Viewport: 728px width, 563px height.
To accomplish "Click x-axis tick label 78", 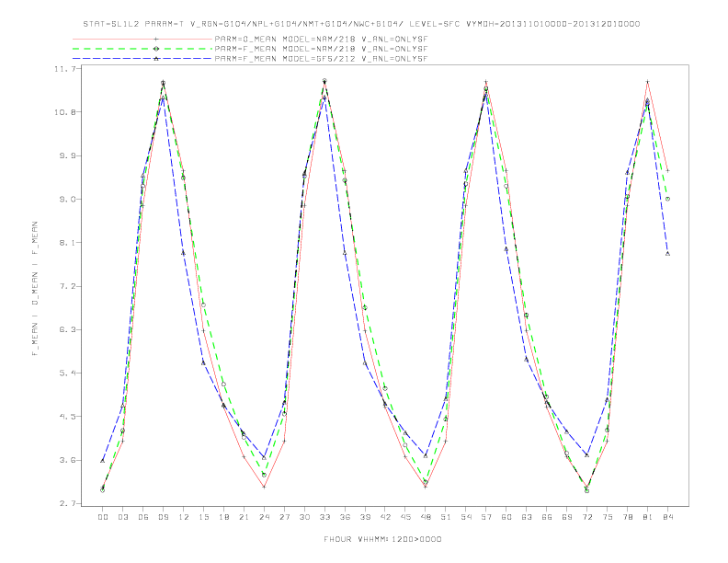I will (627, 517).
